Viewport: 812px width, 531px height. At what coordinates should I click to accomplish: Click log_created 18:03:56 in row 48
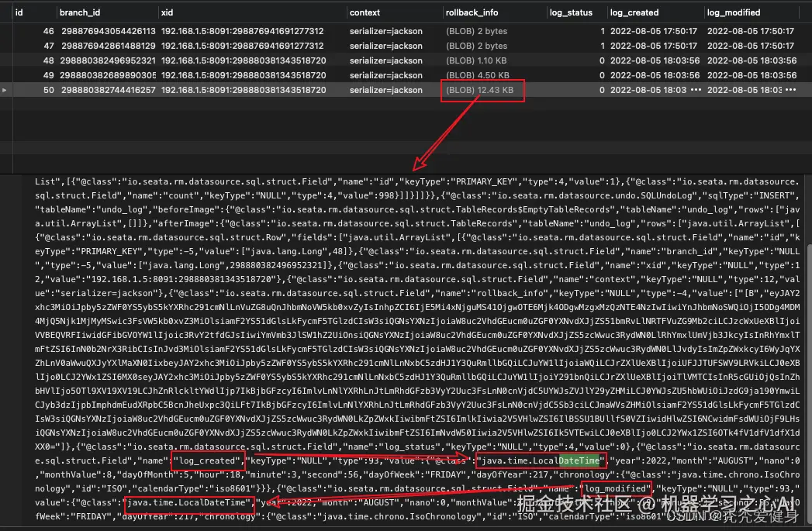(655, 60)
